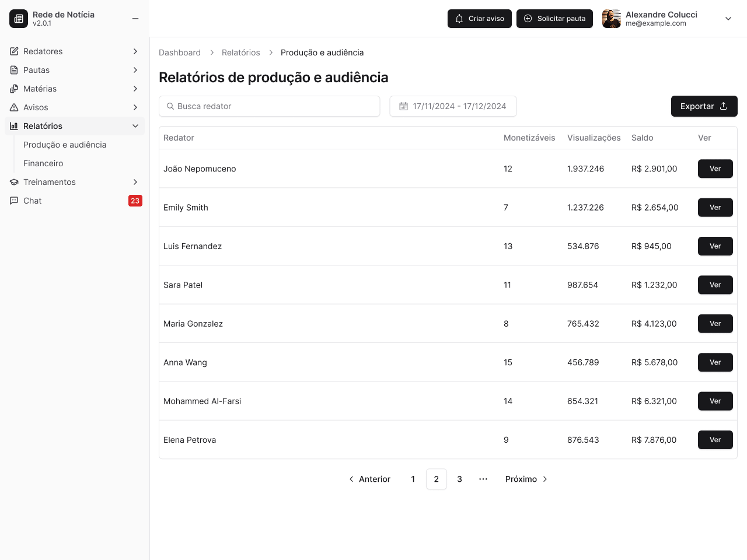Click the Redatores sidebar icon
The width and height of the screenshot is (747, 560).
pos(13,51)
